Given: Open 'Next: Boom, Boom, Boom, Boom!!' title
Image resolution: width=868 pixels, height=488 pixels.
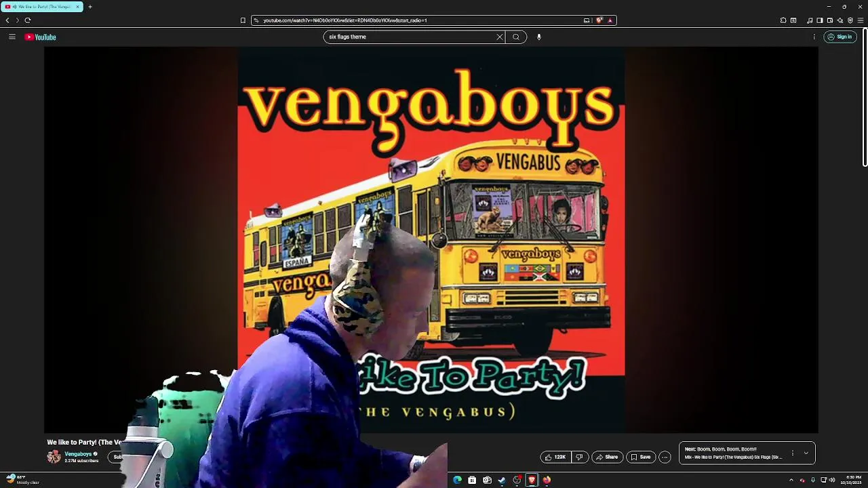Looking at the screenshot, I should pyautogui.click(x=720, y=449).
